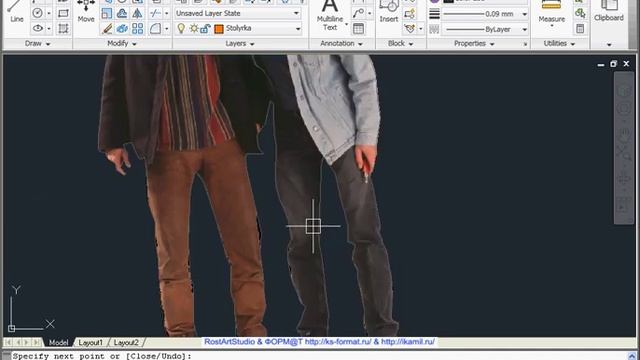This screenshot has width=640, height=360.
Task: Expand the Draw panel title
Action: pyautogui.click(x=37, y=43)
